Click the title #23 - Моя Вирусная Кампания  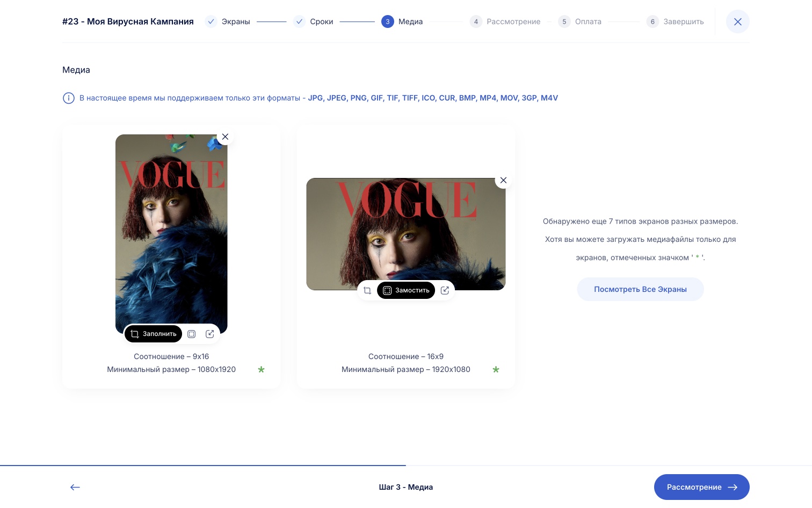point(128,22)
